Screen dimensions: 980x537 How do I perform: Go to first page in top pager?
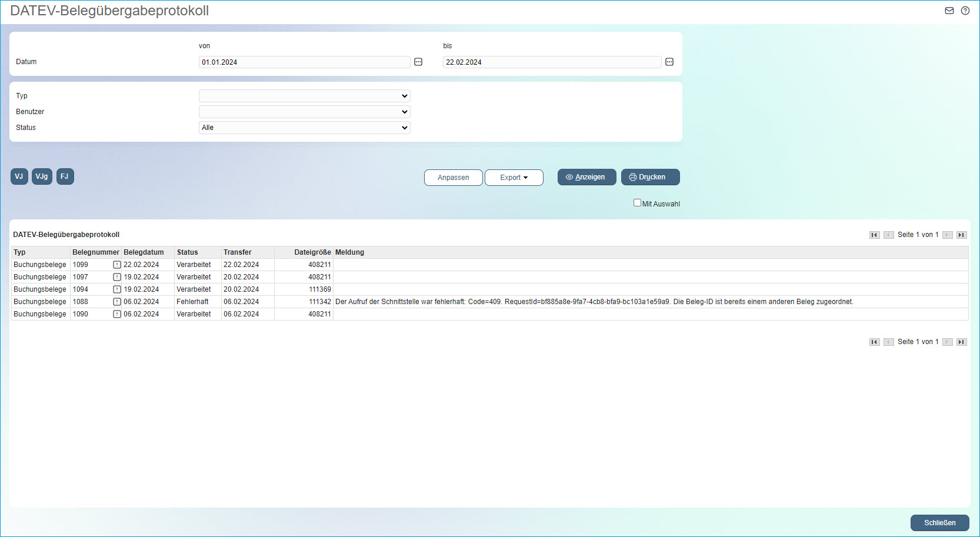[x=875, y=235]
